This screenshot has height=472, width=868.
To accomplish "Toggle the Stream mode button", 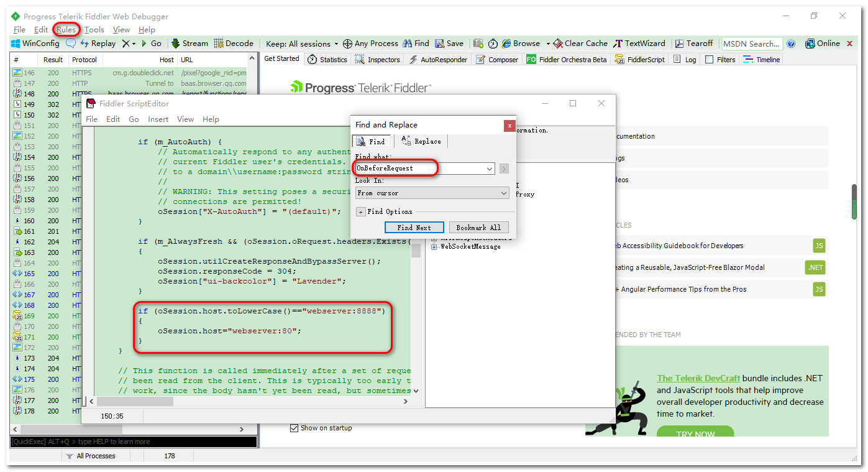I will coord(190,44).
